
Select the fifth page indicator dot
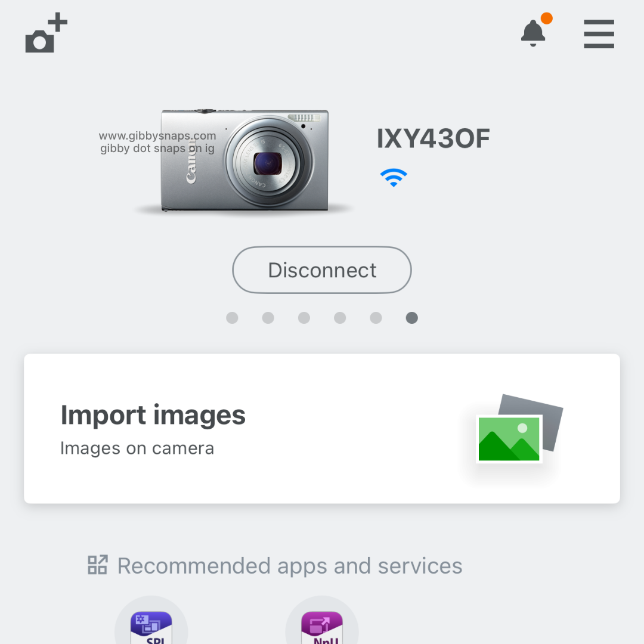376,318
